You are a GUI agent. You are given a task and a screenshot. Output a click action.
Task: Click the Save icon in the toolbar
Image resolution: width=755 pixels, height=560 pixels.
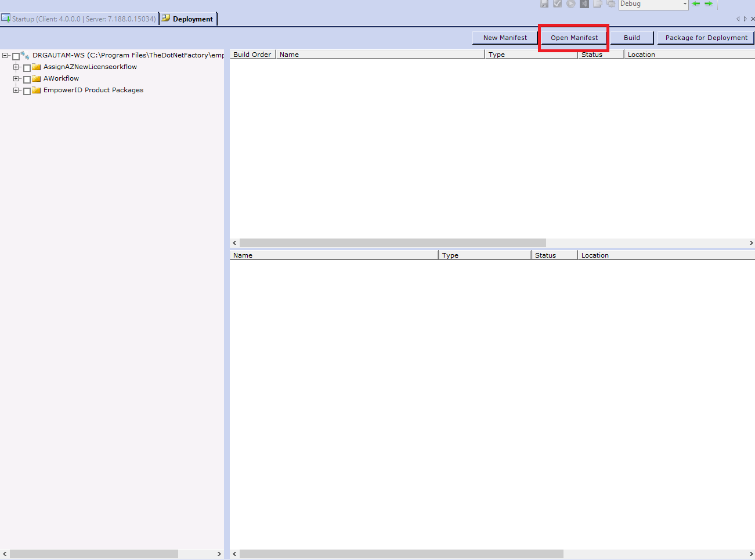point(544,3)
